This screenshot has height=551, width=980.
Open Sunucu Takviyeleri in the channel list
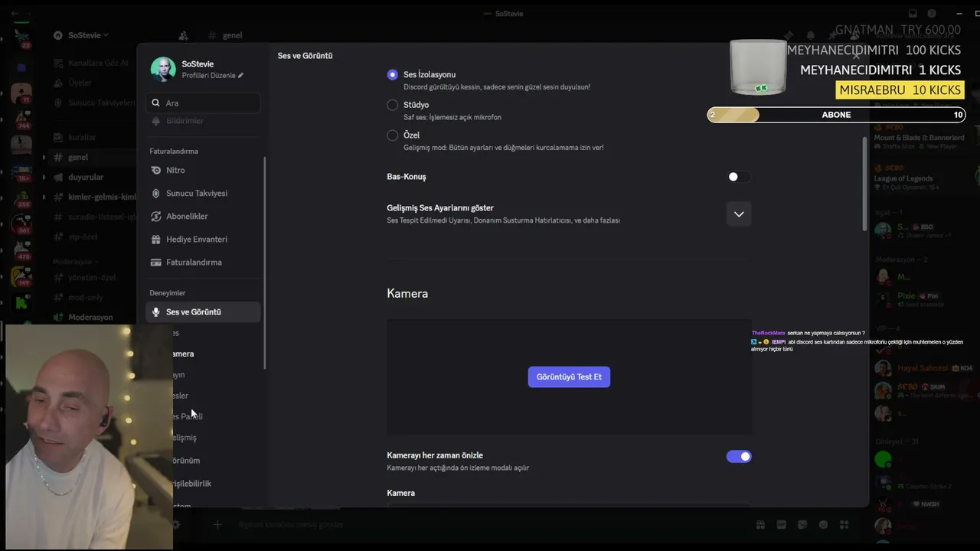coord(93,103)
